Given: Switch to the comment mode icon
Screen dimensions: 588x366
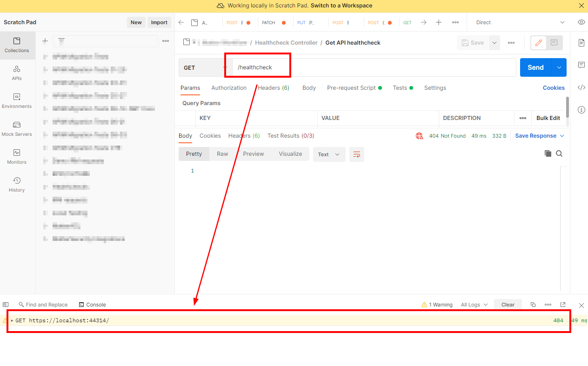Looking at the screenshot, I should tap(554, 43).
